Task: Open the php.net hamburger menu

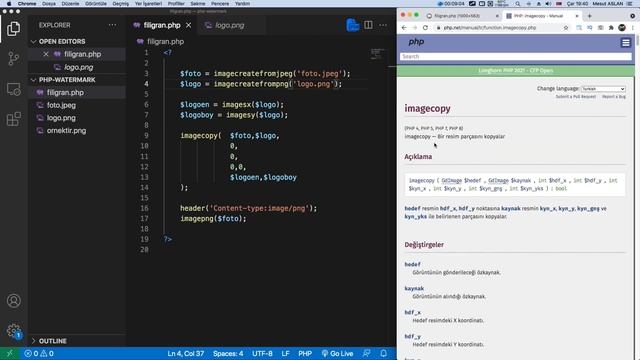Action: tap(625, 42)
